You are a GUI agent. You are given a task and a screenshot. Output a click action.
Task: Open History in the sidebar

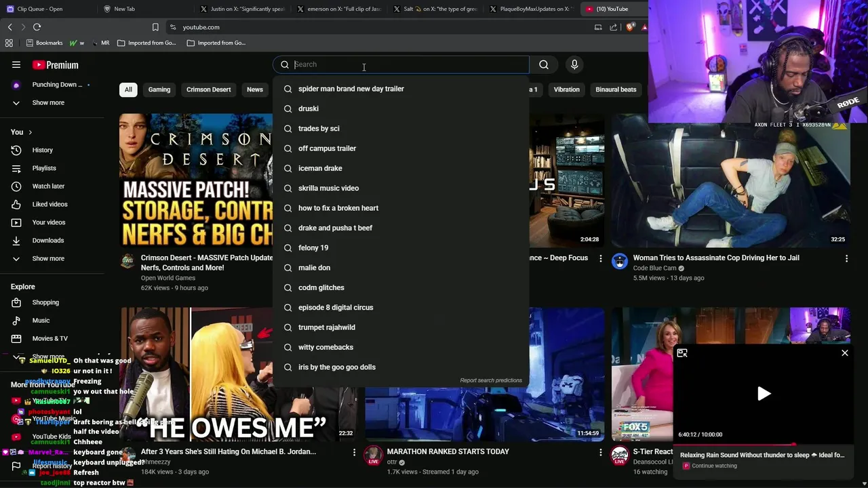pos(42,150)
